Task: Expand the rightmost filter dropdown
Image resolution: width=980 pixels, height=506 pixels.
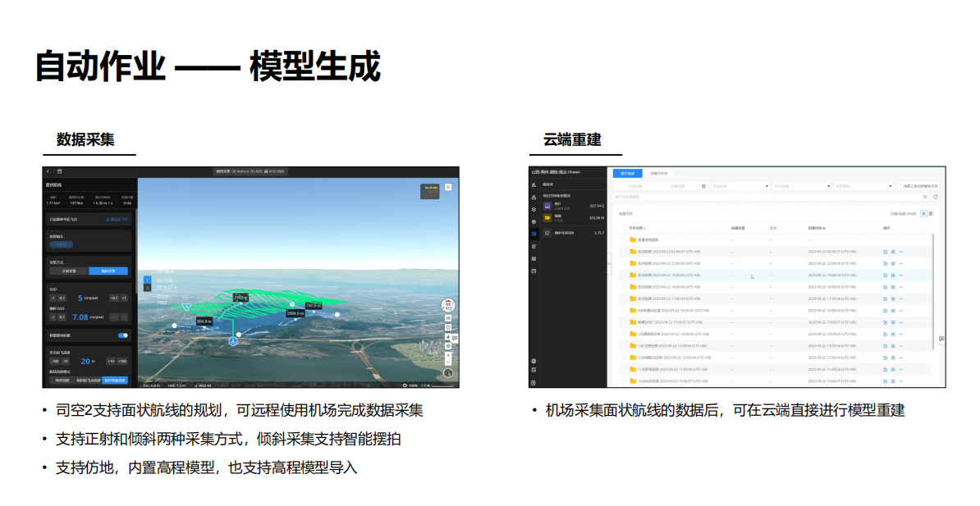Action: tap(863, 186)
